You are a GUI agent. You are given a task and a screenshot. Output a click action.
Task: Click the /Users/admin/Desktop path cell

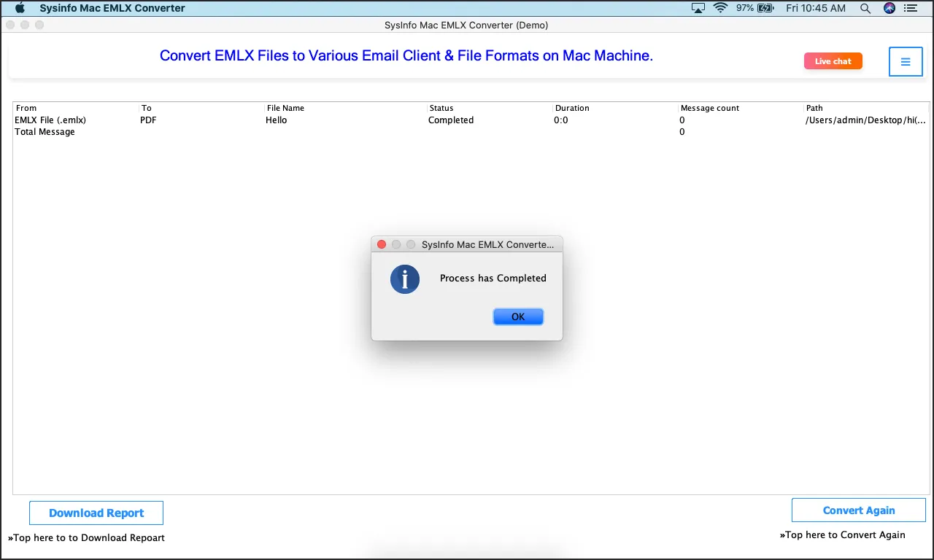coord(866,120)
